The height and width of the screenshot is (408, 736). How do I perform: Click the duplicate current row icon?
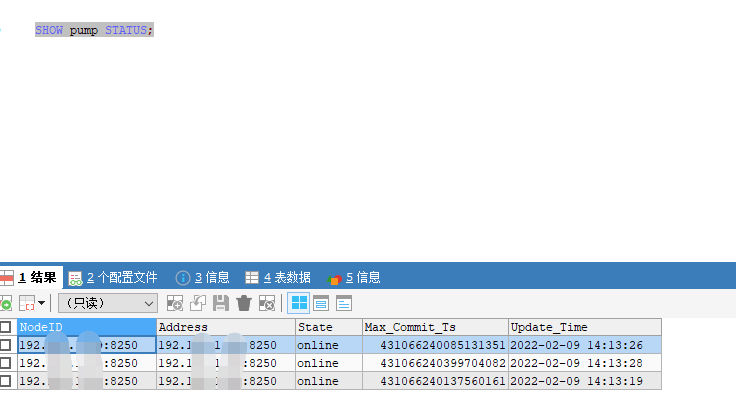coord(198,303)
